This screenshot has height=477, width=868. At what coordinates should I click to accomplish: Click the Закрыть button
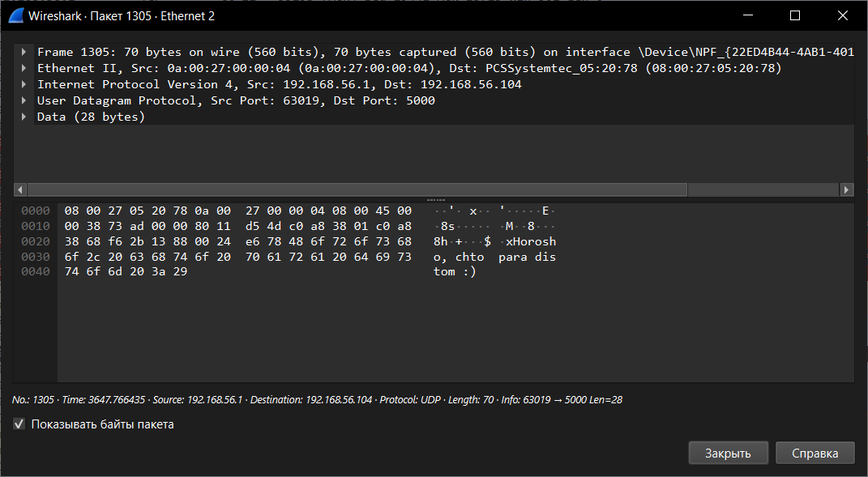[728, 454]
